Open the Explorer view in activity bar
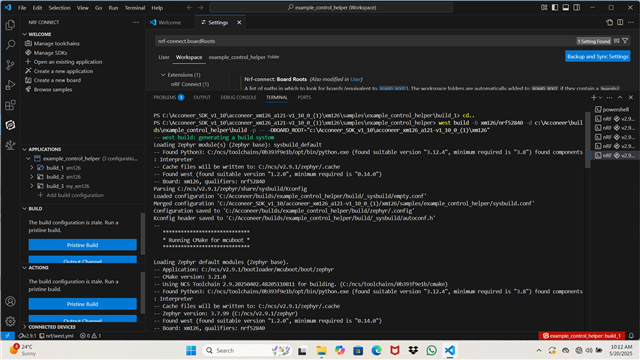The width and height of the screenshot is (640, 360). click(10, 25)
